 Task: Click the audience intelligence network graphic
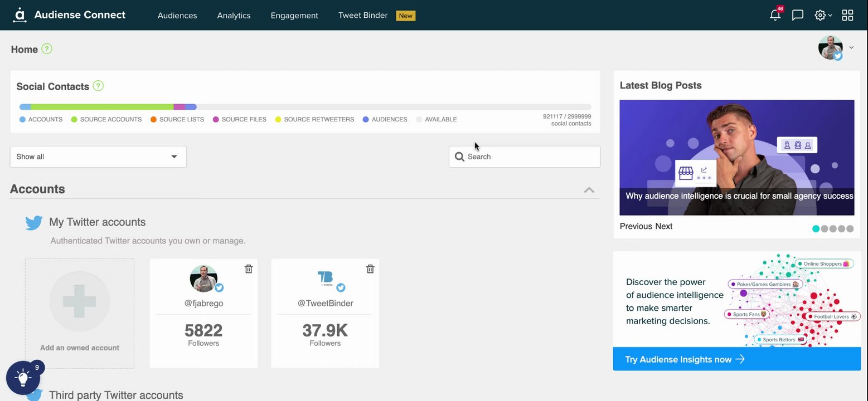tap(793, 300)
